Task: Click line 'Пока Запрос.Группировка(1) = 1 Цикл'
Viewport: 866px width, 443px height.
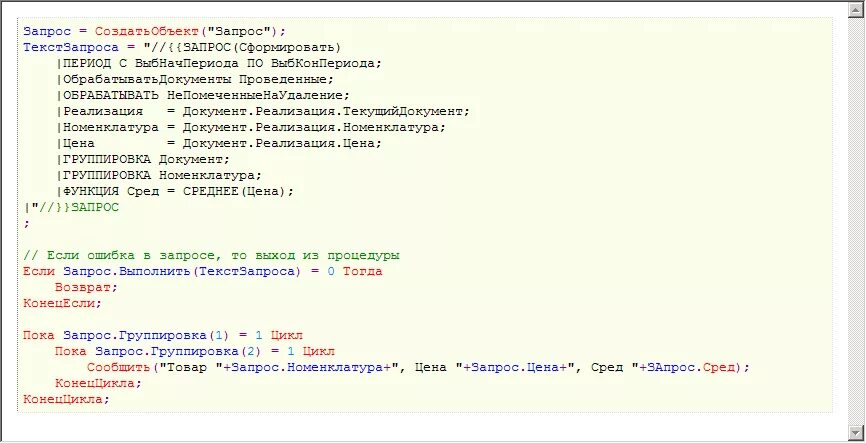Action: (163, 335)
